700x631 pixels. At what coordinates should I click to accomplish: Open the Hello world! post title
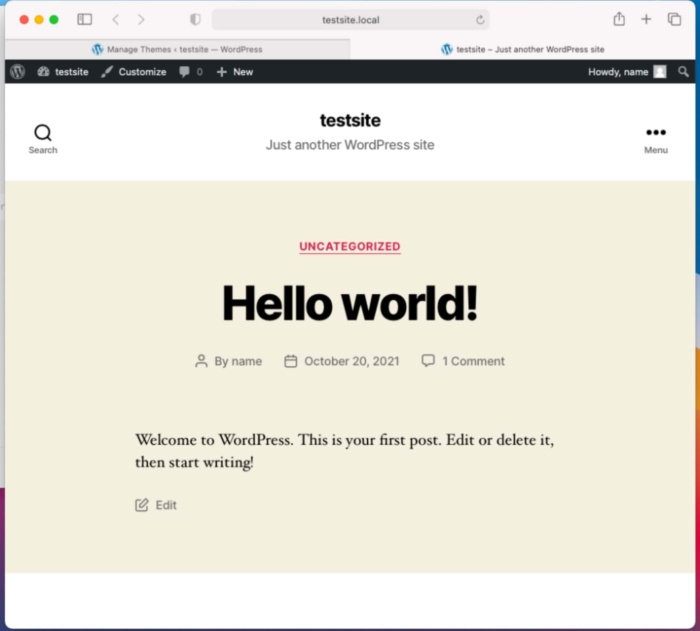pos(350,303)
